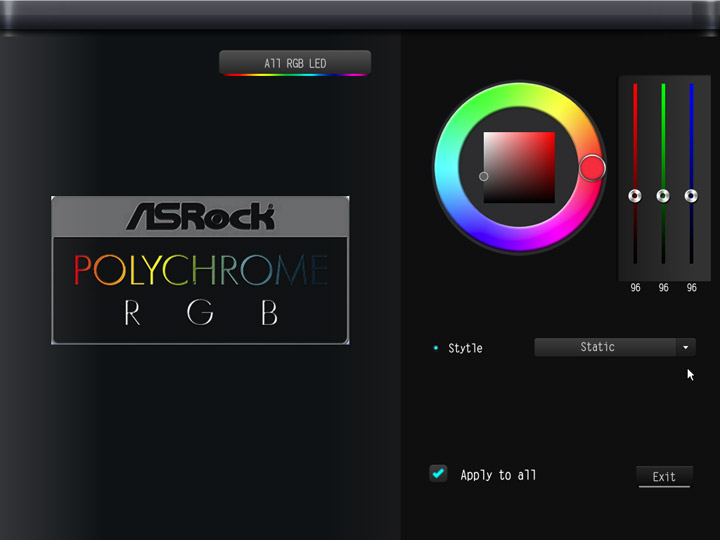Click the Style dropdown arrow

[x=686, y=347]
